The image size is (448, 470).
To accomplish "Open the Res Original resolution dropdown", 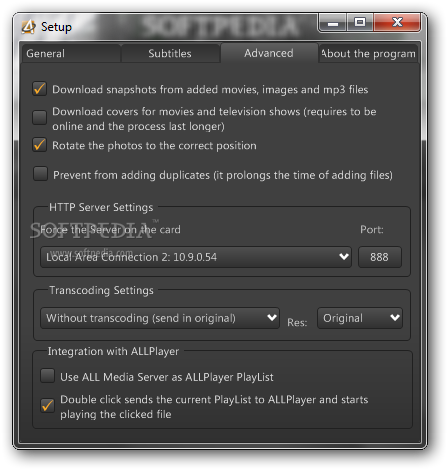I will pyautogui.click(x=360, y=318).
